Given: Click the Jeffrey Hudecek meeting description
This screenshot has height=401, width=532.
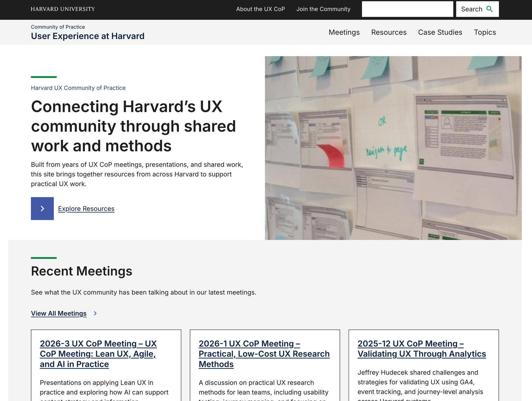Looking at the screenshot, I should pos(420,385).
